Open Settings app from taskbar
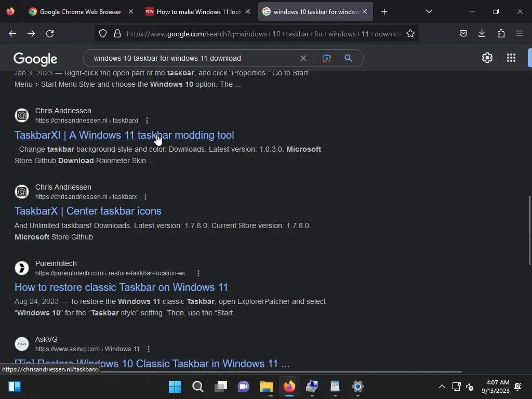Screen dimensions: 532x399 pyautogui.click(x=357, y=387)
